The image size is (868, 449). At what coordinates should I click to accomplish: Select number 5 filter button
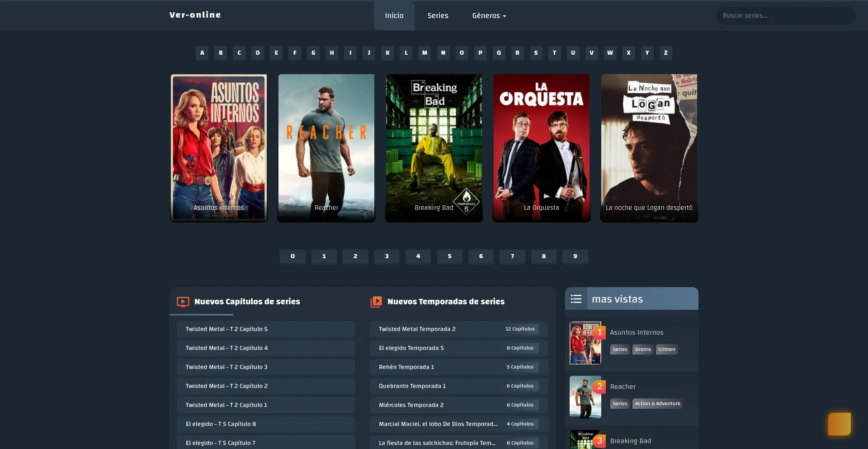pos(449,256)
